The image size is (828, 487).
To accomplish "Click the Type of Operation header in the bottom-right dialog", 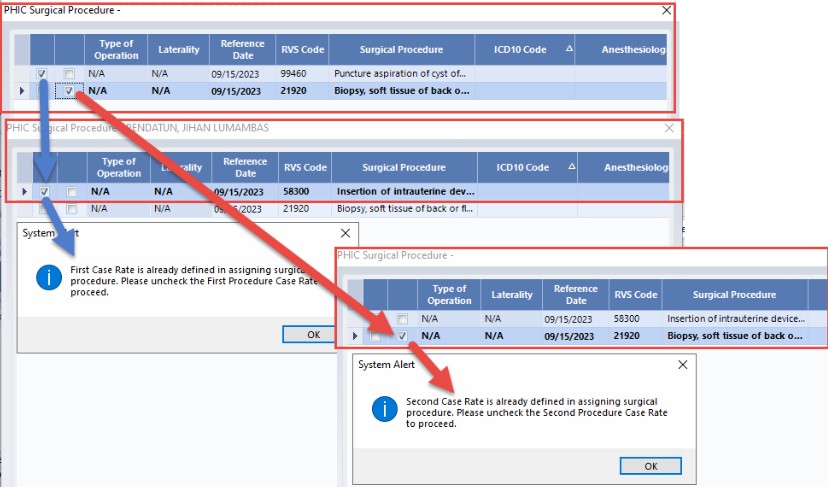I will [x=449, y=295].
